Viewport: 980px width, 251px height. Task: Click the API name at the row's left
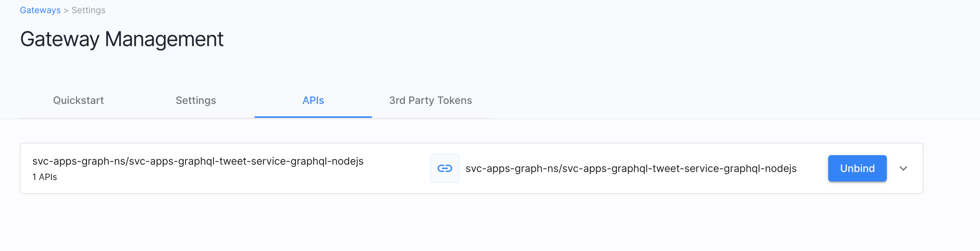click(198, 161)
